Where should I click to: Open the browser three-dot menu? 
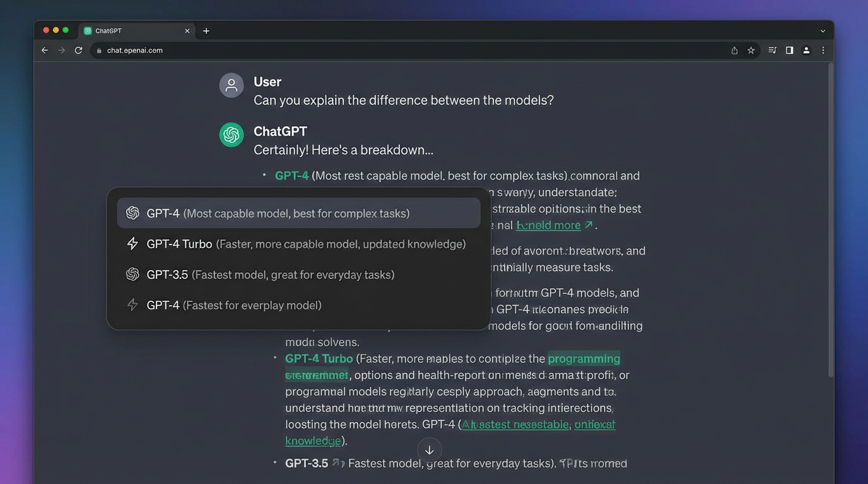tap(823, 50)
